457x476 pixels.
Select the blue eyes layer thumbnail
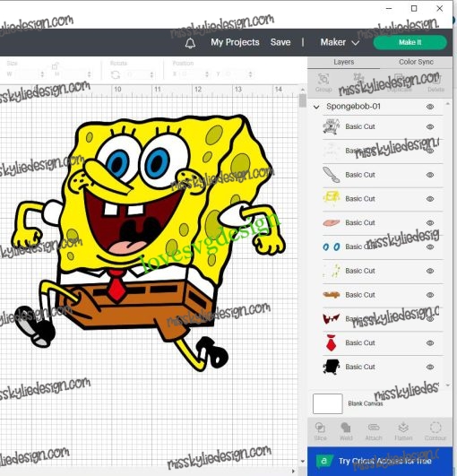point(331,247)
